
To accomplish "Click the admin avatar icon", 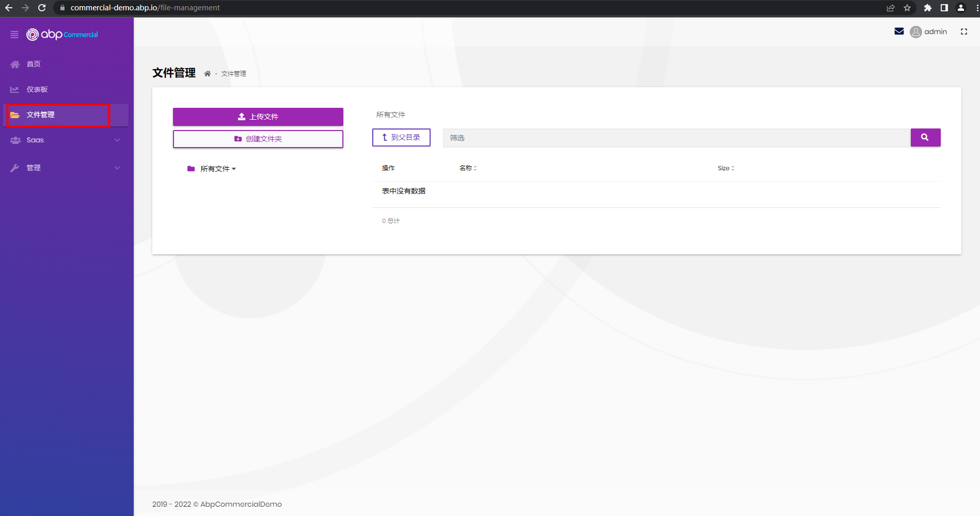I will click(916, 32).
